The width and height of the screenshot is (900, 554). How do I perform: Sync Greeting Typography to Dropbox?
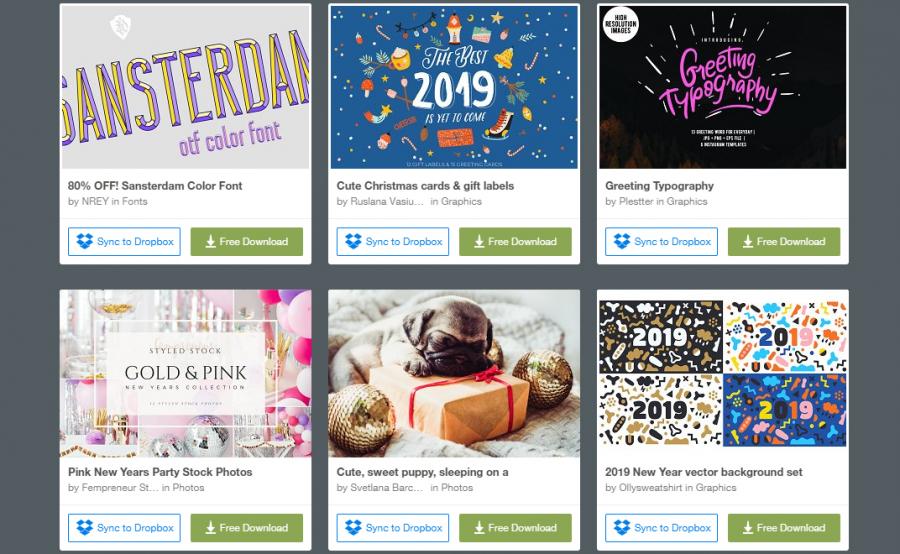[x=661, y=242]
